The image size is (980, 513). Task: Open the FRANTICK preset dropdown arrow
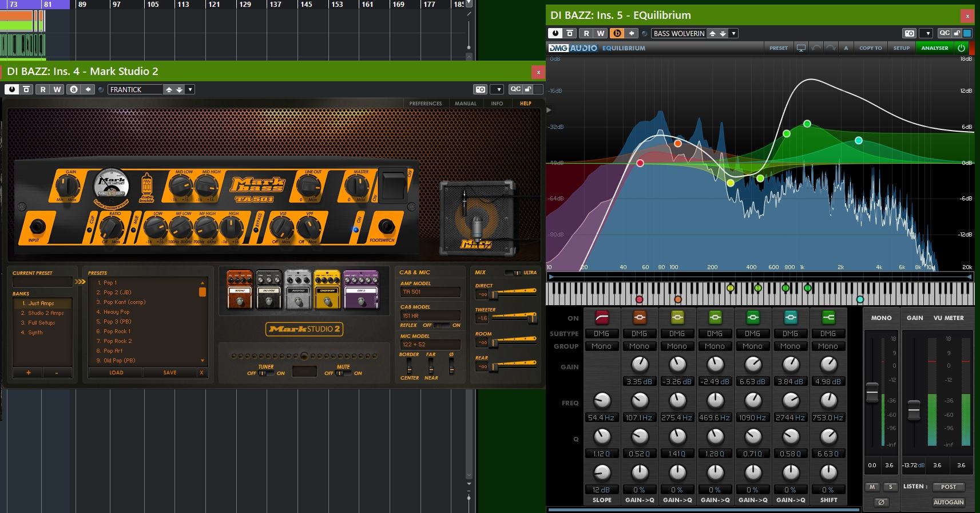point(191,89)
